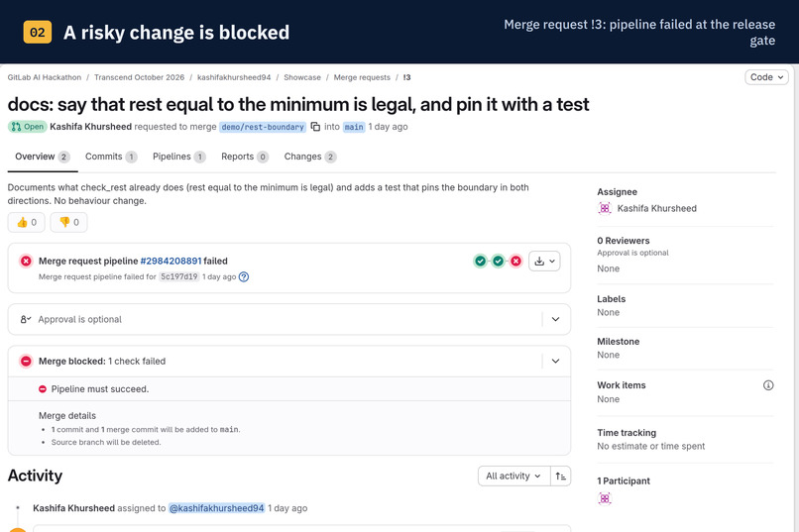Open @kashifakhursheed94 mention link
Image resolution: width=799 pixels, height=532 pixels.
(x=216, y=508)
